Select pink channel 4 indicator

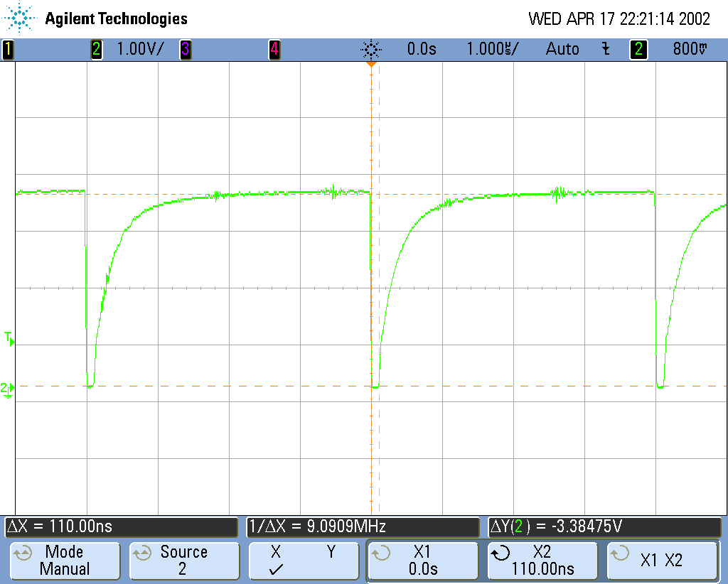274,49
